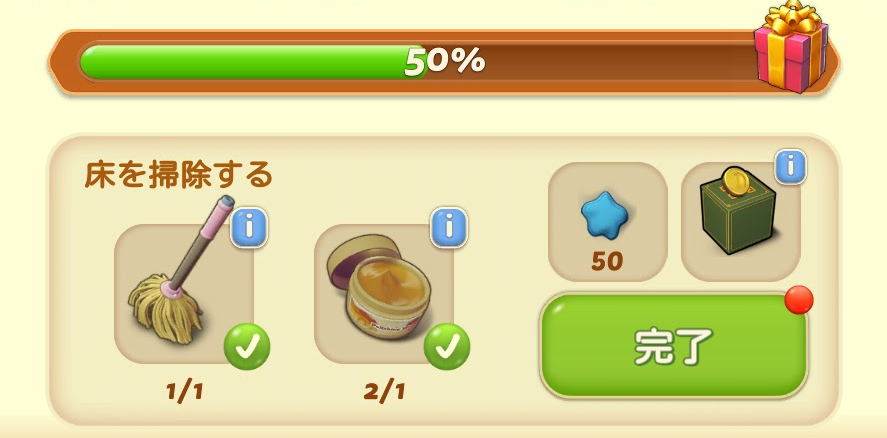Click the green 完了 button
887x438 pixels.
673,345
